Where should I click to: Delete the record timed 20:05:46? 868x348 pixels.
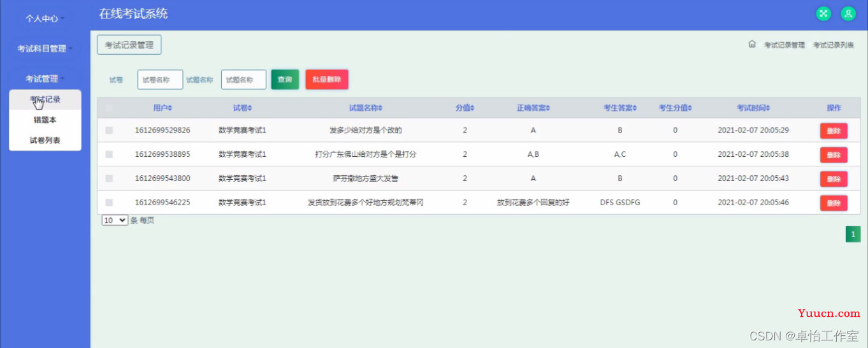point(834,203)
